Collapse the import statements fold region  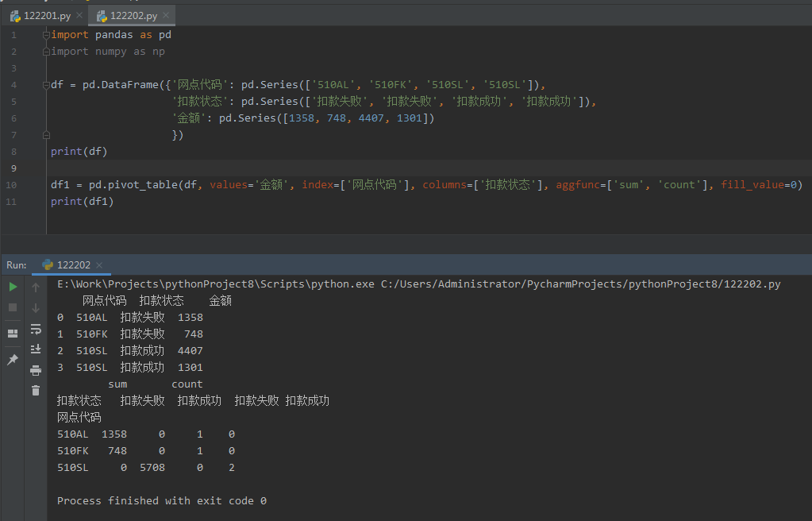point(45,34)
